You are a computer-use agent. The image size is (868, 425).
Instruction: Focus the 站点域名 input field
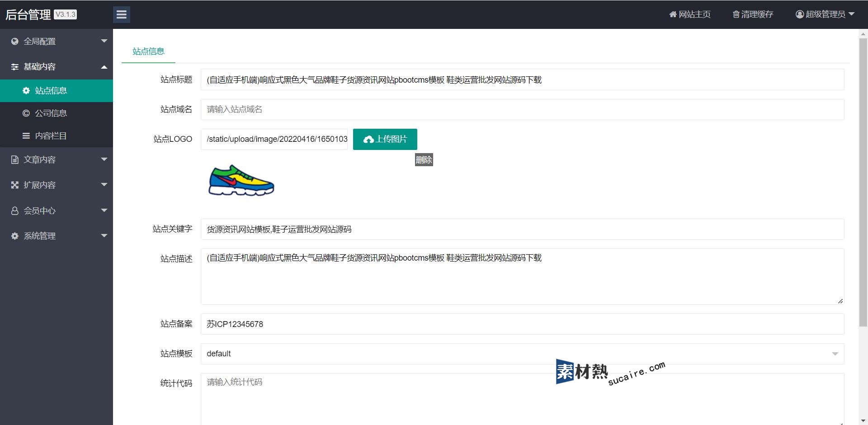click(x=522, y=109)
